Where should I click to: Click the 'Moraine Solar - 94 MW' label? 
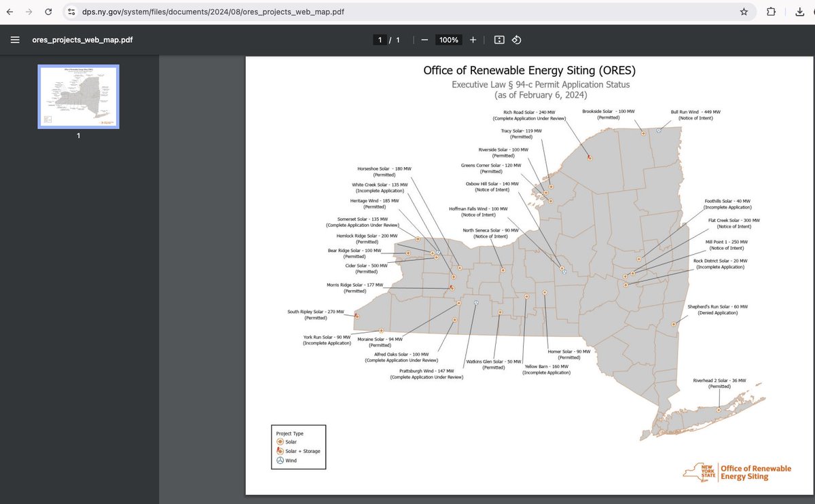[x=380, y=339]
